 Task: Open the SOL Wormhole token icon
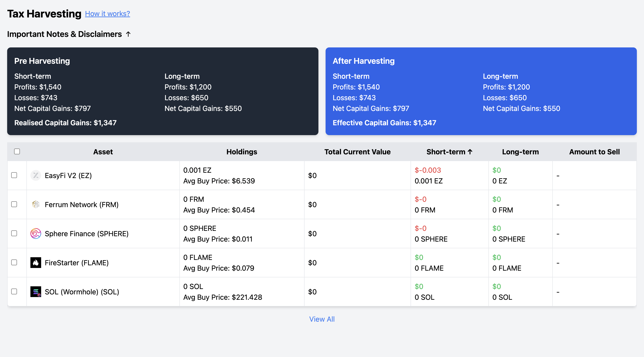[x=36, y=291]
